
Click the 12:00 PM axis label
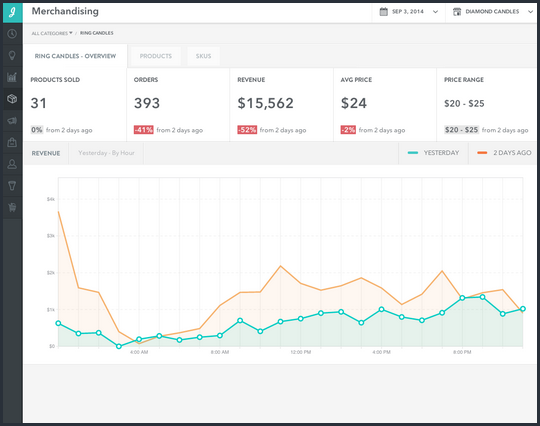pos(301,352)
